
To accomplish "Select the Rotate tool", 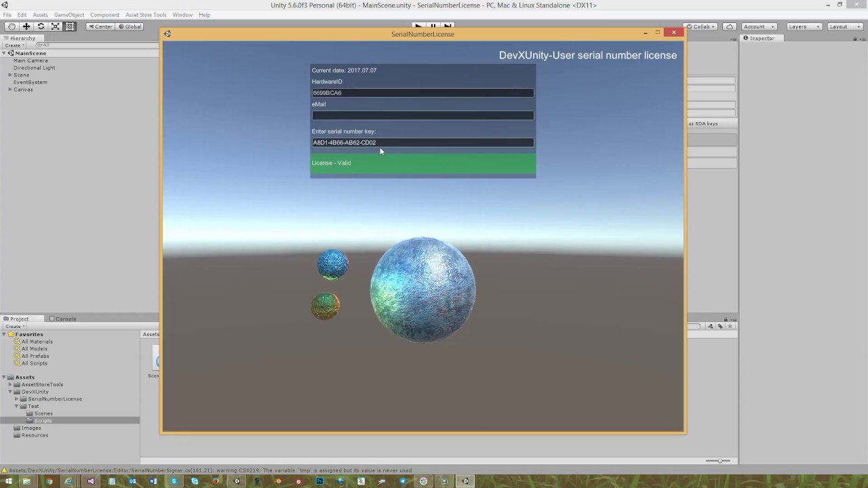I will pos(41,26).
